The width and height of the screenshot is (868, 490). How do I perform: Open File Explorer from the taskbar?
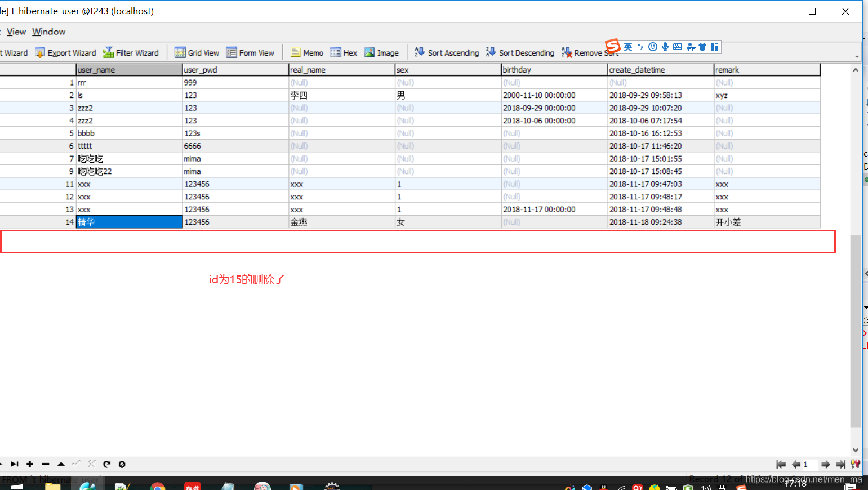click(53, 486)
